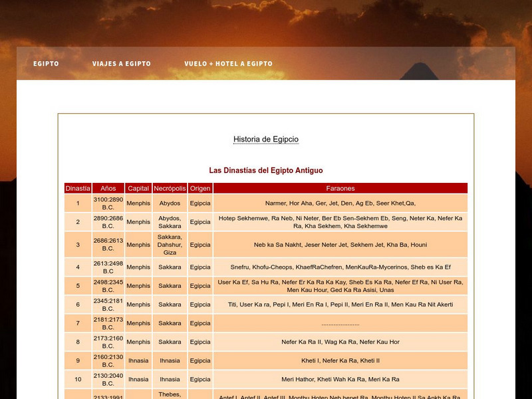
Task: Select the 2686:2613 B.C. years cell
Action: [x=108, y=245]
